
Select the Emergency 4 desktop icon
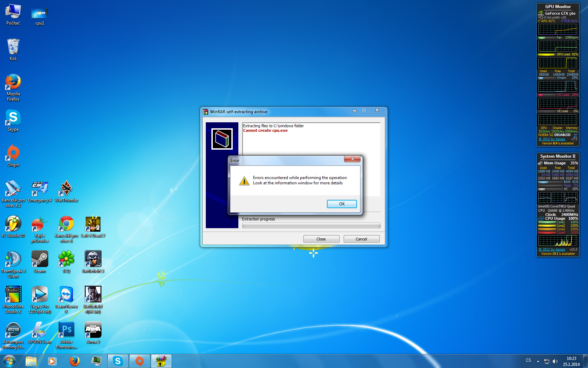40,191
